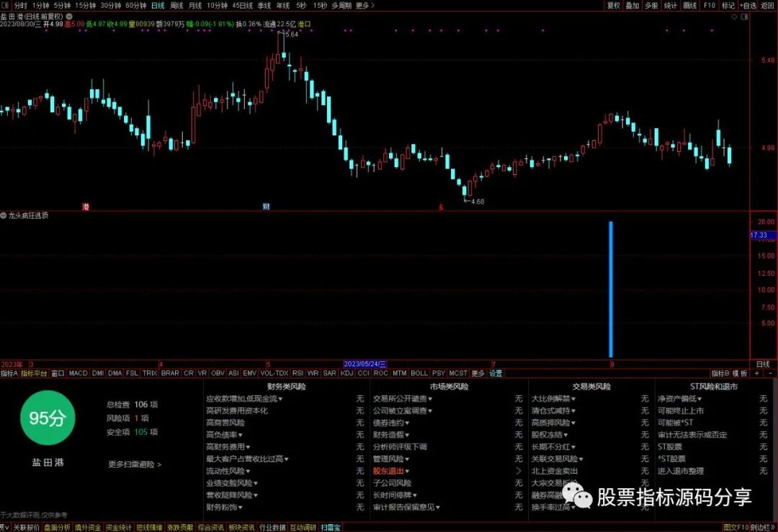Click the 返回 back button
Image resolution: width=778 pixels, height=532 pixels.
coord(768,6)
